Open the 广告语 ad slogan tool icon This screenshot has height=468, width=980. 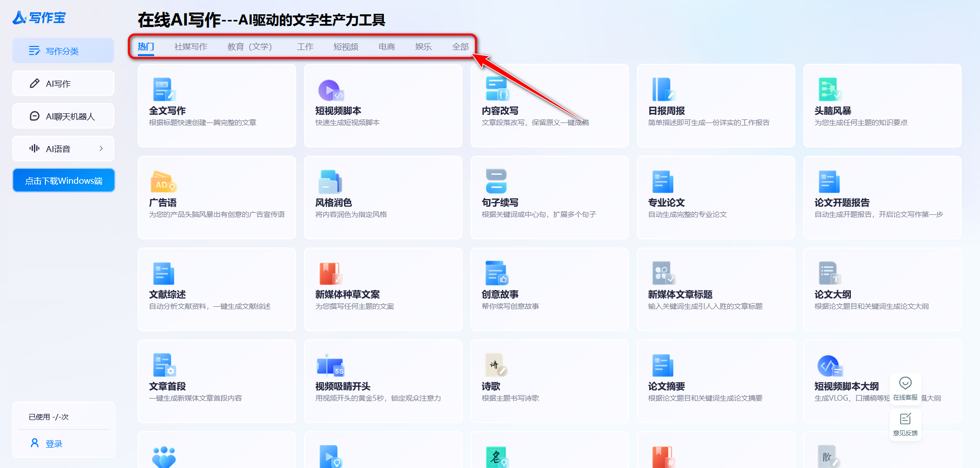[x=163, y=182]
